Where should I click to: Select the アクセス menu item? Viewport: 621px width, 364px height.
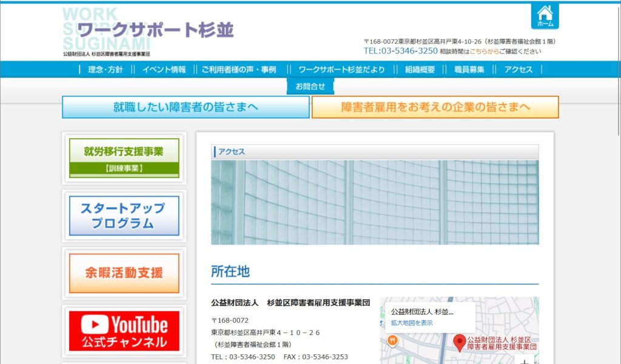518,70
